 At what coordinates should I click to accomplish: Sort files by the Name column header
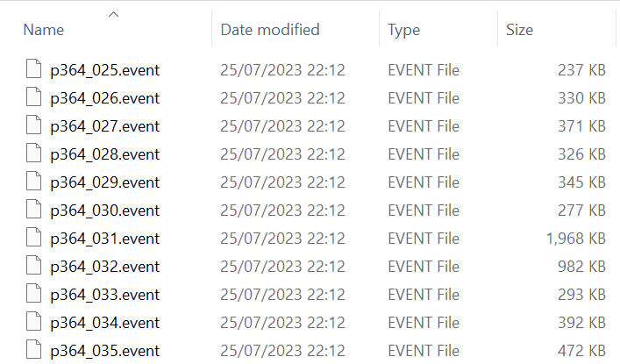point(44,30)
